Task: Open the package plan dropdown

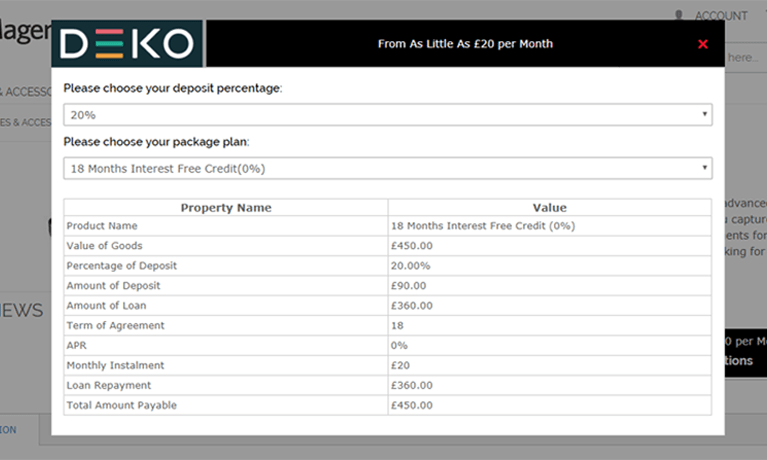Action: pyautogui.click(x=387, y=168)
